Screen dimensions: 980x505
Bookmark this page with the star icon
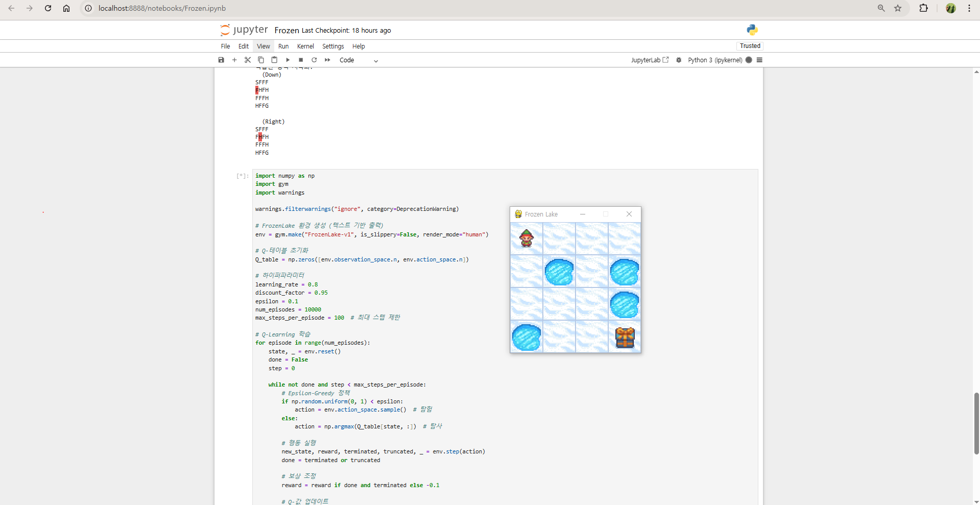tap(898, 8)
